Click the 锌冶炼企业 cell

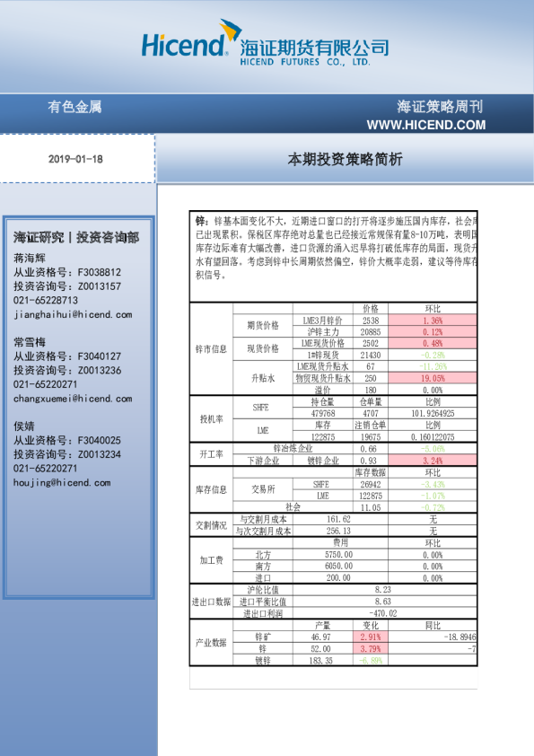click(x=293, y=448)
